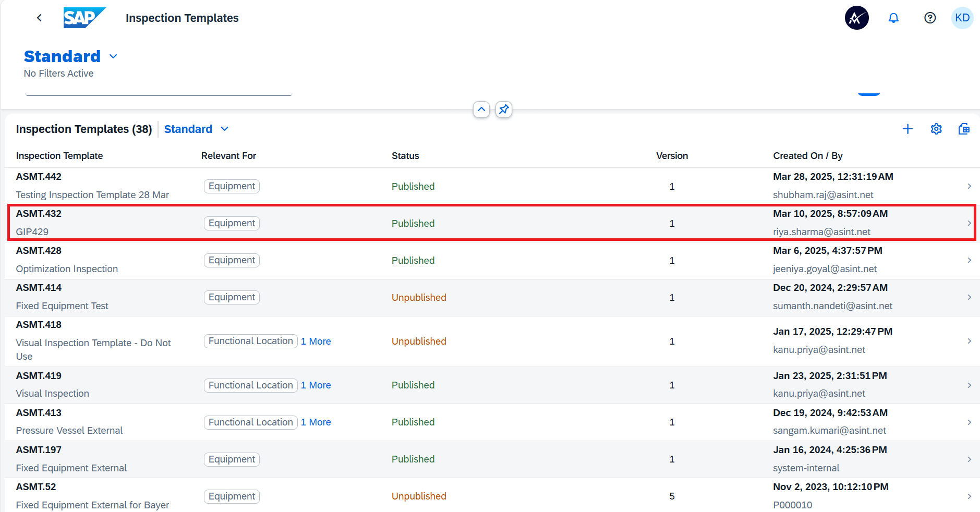
Task: Click 'shubham.raj@asint.net' creator text
Action: click(823, 195)
